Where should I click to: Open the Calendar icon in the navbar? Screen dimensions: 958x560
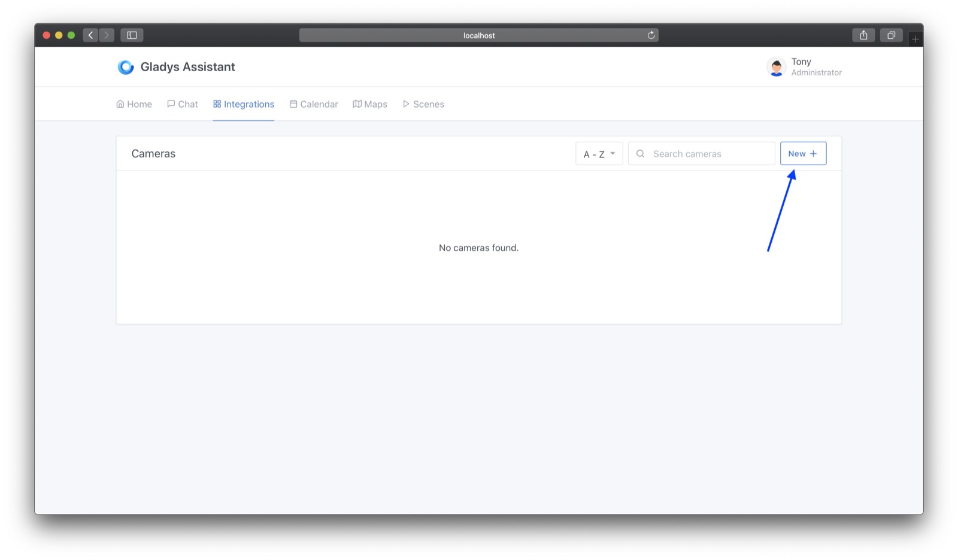[x=293, y=104]
